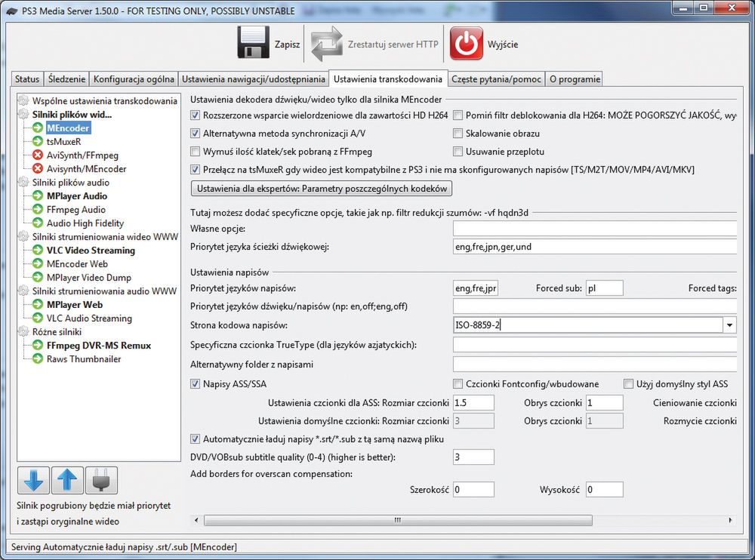Image resolution: width=755 pixels, height=560 pixels.
Task: Click Priorytet języka ścieżki dźwiękowej field
Action: (x=595, y=247)
